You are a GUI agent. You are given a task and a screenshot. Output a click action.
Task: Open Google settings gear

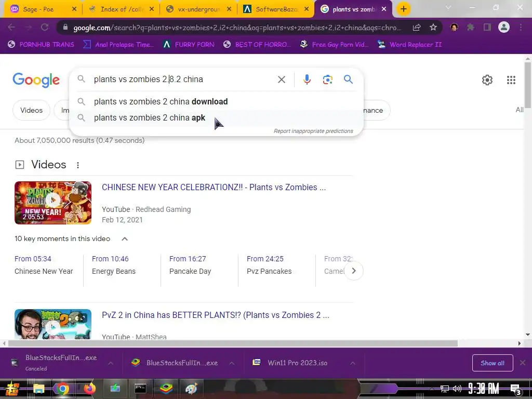point(487,80)
